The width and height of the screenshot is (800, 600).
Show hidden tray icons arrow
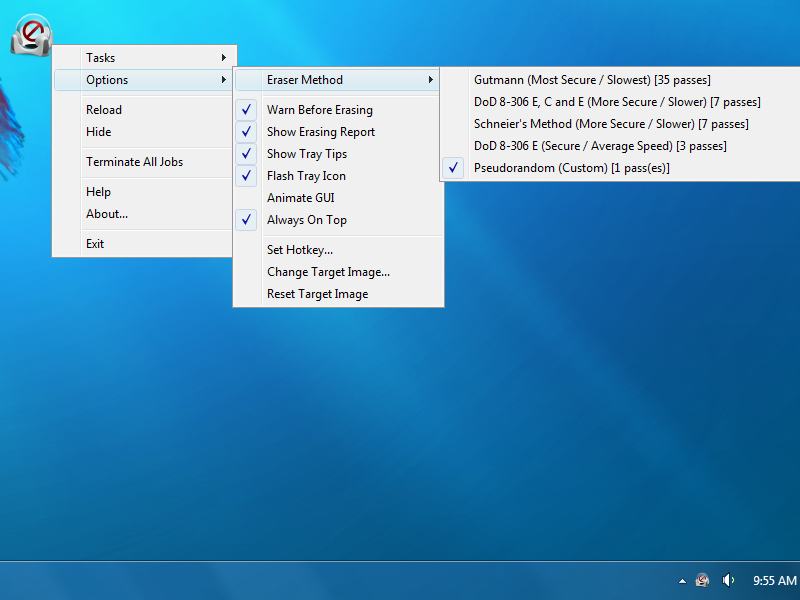(682, 581)
